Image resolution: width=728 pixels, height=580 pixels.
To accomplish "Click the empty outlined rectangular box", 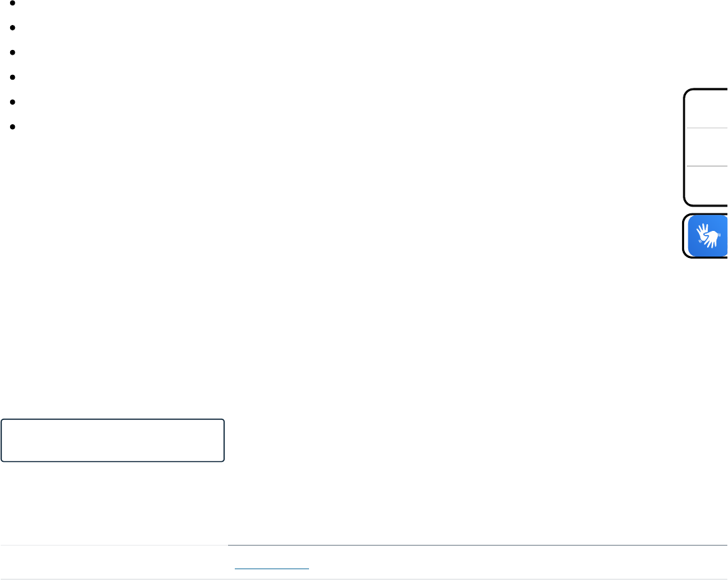I will tap(113, 440).
